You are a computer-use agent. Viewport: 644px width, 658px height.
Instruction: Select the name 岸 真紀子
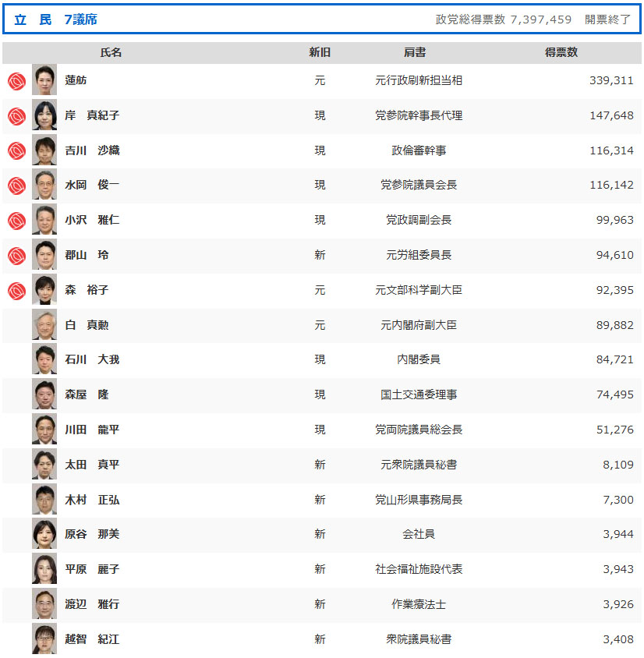pyautogui.click(x=92, y=115)
